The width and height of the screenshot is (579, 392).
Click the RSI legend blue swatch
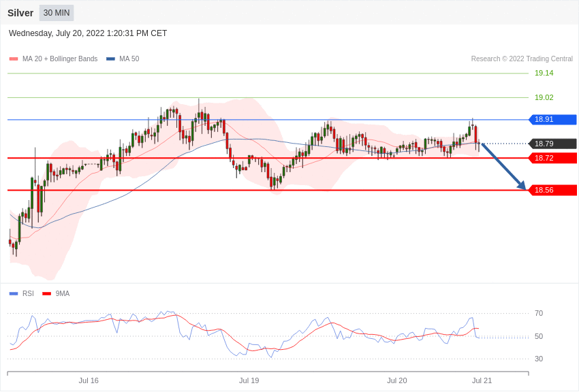[x=14, y=294]
